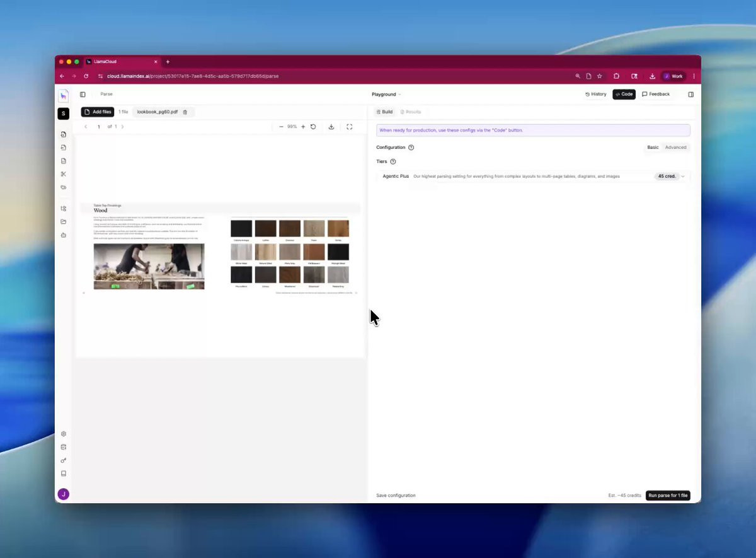The image size is (756, 558).
Task: Switch configuration to Advanced mode
Action: coord(675,148)
